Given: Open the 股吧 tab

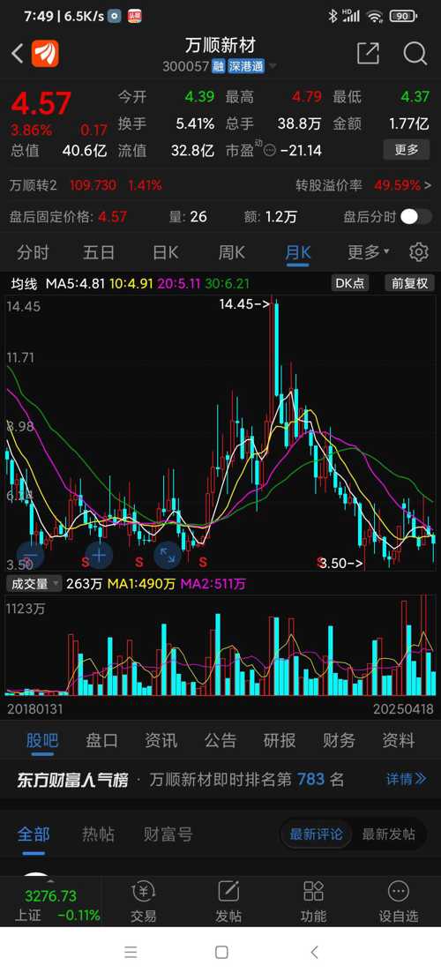Looking at the screenshot, I should 42,741.
